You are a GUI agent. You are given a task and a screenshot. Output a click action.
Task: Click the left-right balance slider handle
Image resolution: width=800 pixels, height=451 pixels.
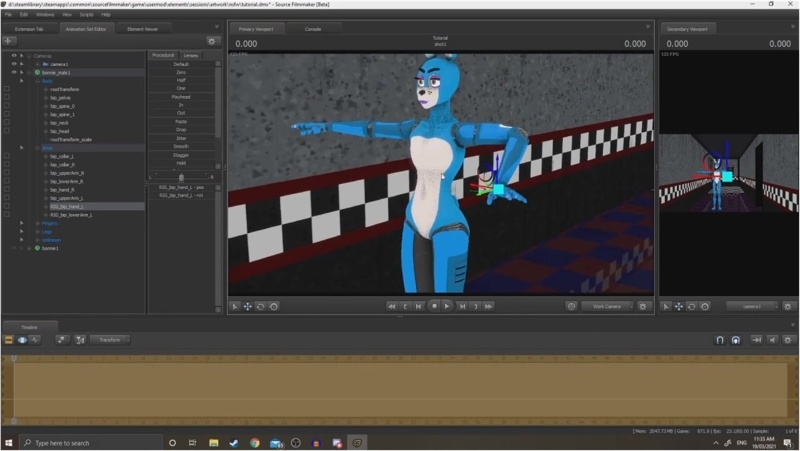pyautogui.click(x=181, y=177)
